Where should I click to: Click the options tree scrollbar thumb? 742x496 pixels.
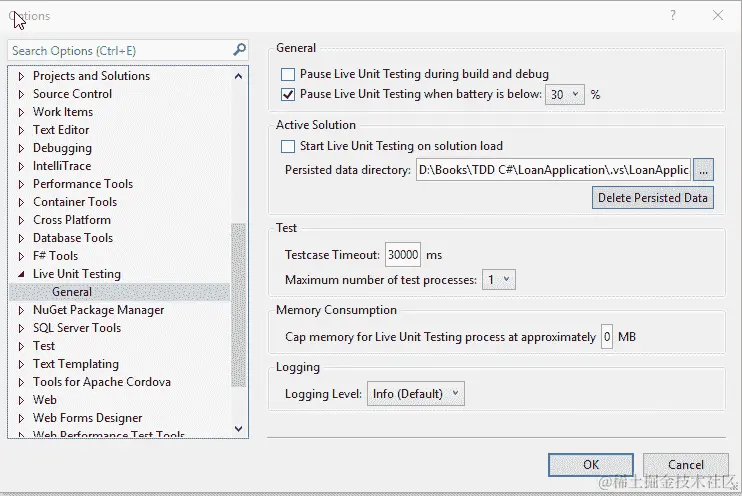pos(238,305)
